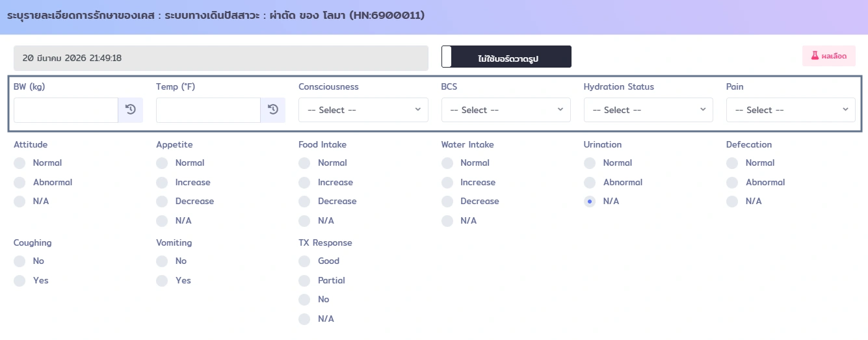Open the Hydration Status dropdown
Screen dimensions: 868x340
pyautogui.click(x=648, y=110)
